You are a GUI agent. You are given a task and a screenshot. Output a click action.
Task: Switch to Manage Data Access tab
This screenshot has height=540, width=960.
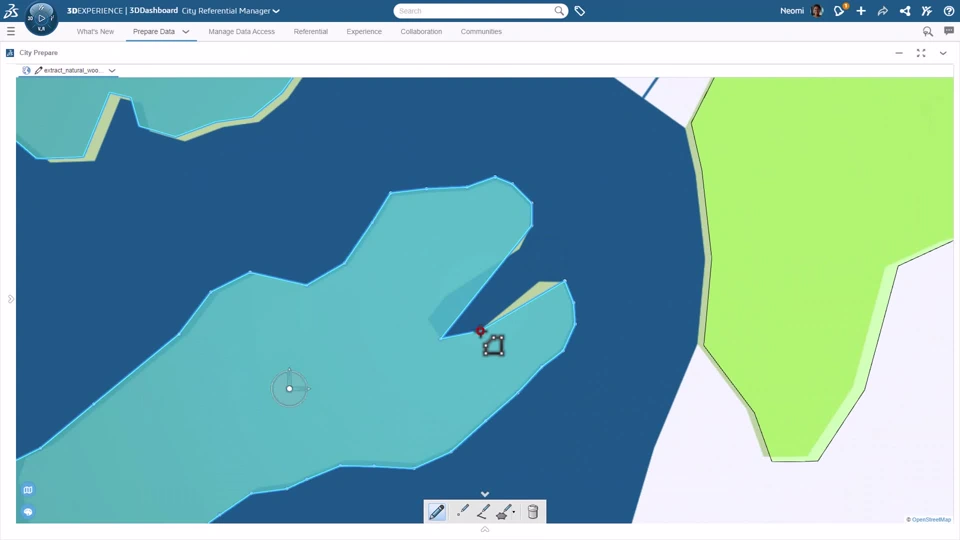[241, 31]
